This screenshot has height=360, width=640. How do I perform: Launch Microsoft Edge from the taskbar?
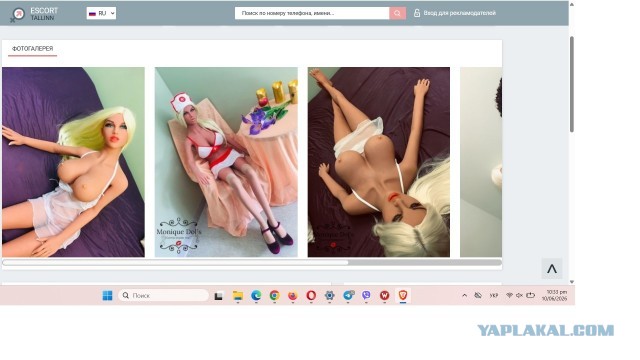coord(256,296)
